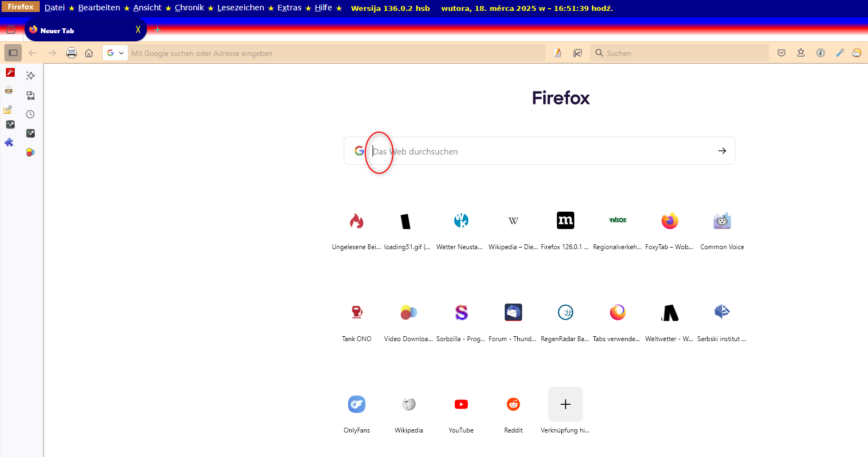Click into the 'Suchen' search box

click(680, 53)
